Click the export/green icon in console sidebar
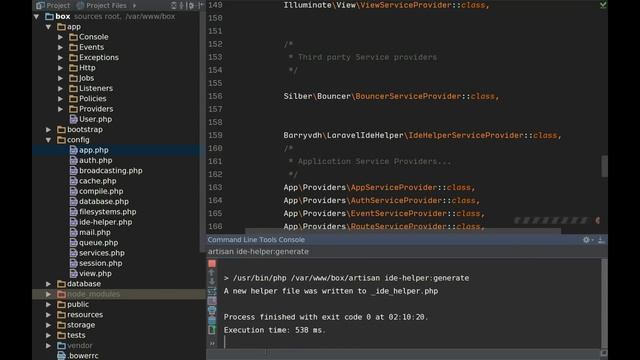 [212, 330]
